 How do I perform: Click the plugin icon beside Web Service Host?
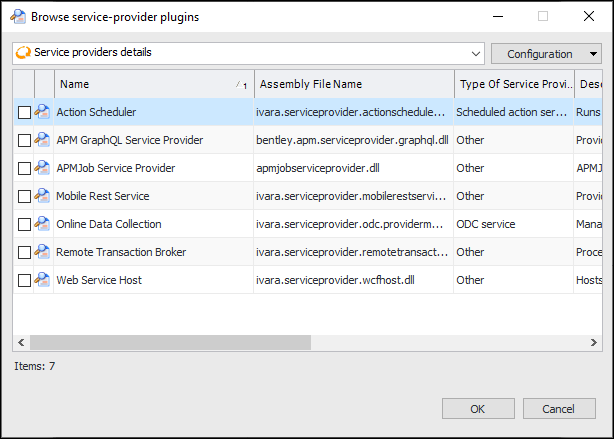click(43, 280)
